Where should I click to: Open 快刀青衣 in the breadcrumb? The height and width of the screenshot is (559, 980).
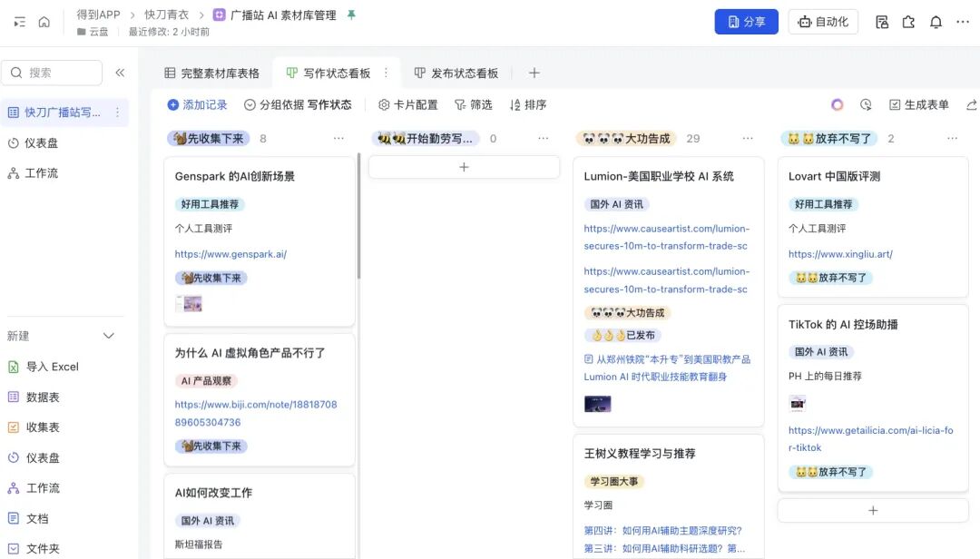point(166,15)
